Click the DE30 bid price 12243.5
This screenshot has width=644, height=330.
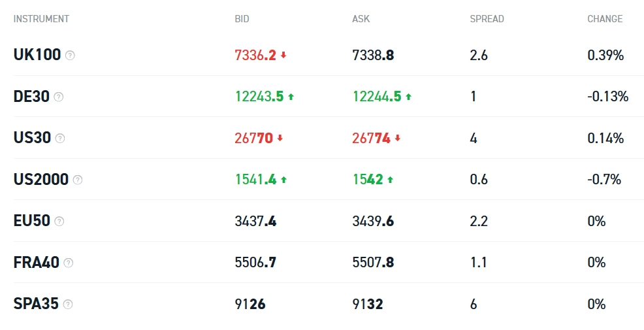click(x=259, y=97)
